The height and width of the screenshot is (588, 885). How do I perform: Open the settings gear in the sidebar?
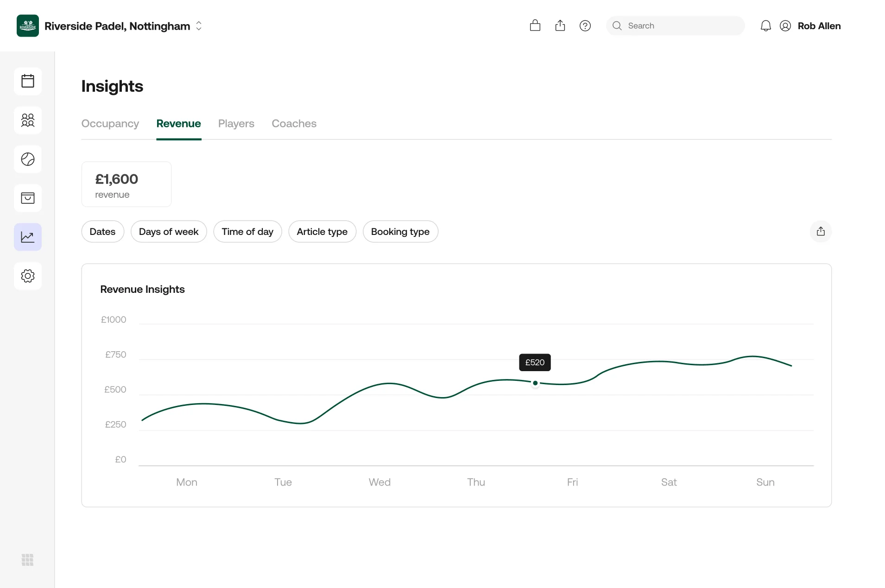[x=28, y=276]
